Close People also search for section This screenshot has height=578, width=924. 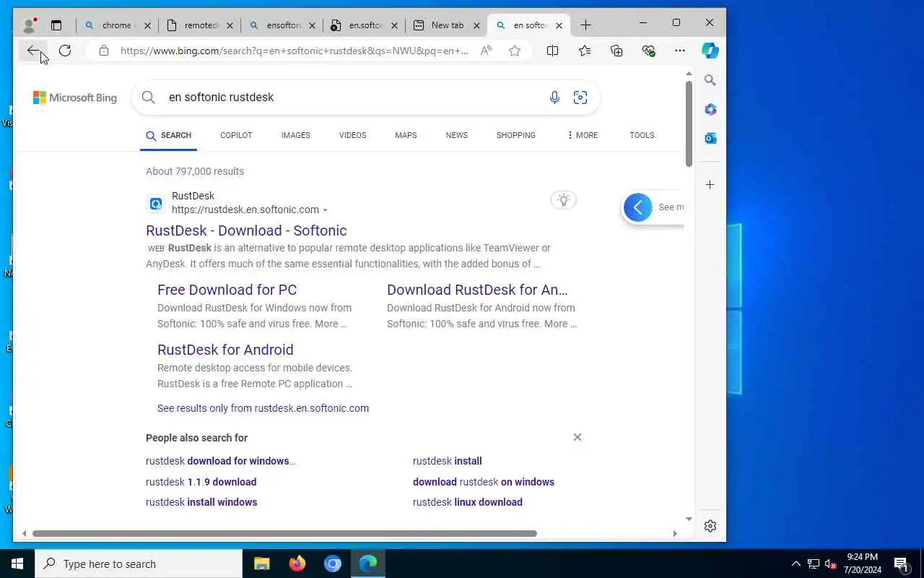coord(577,437)
